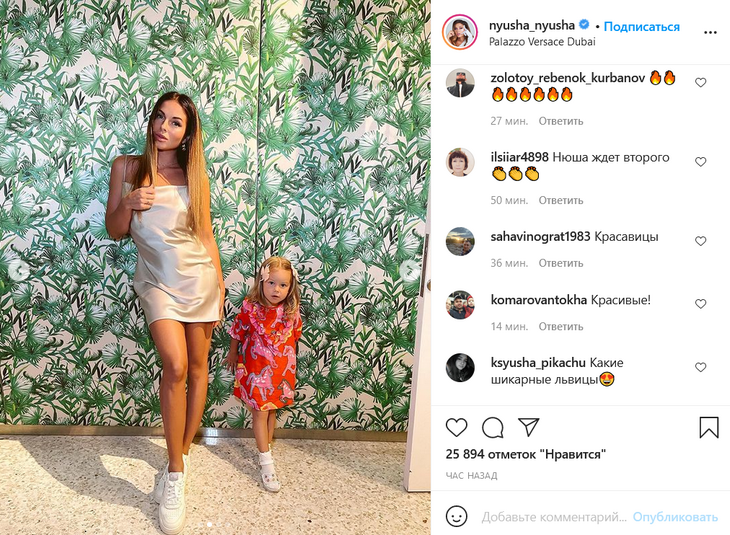Reply to komarovantokha's comment
The image size is (730, 535).
[x=561, y=326]
